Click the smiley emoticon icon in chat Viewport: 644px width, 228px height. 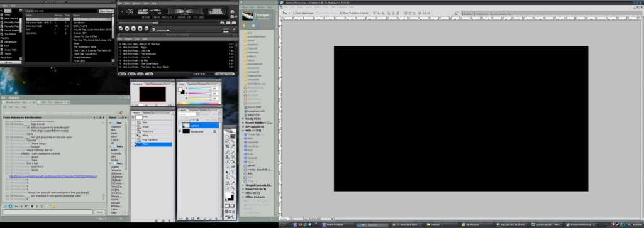[53, 206]
